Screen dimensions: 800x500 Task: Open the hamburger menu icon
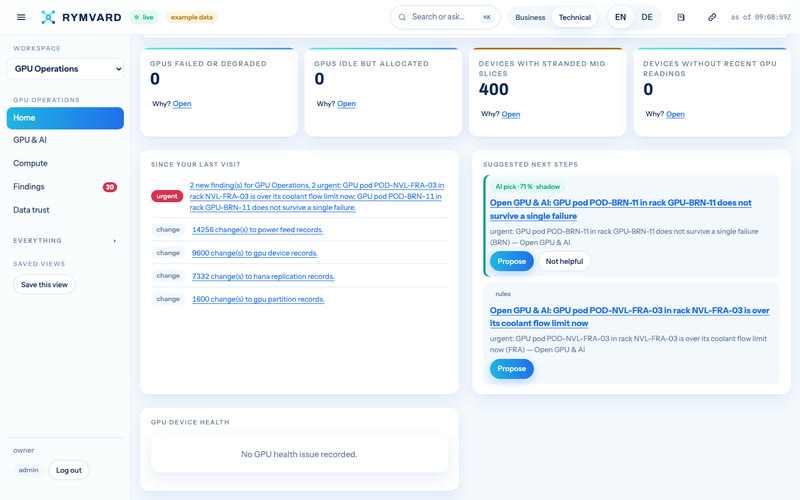click(x=21, y=17)
